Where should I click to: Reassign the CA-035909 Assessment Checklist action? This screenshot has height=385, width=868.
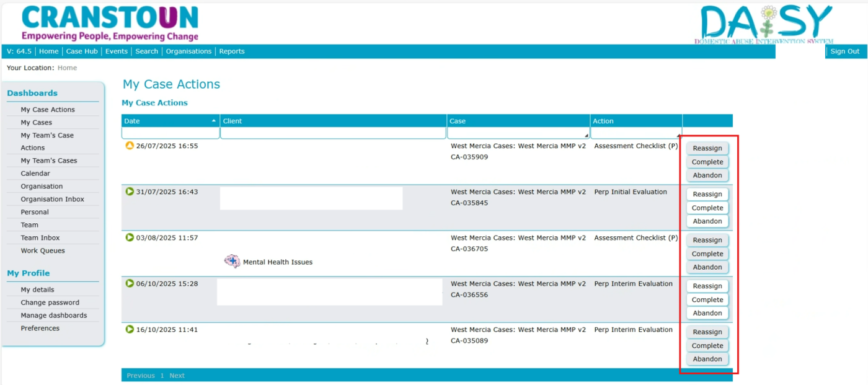(707, 148)
